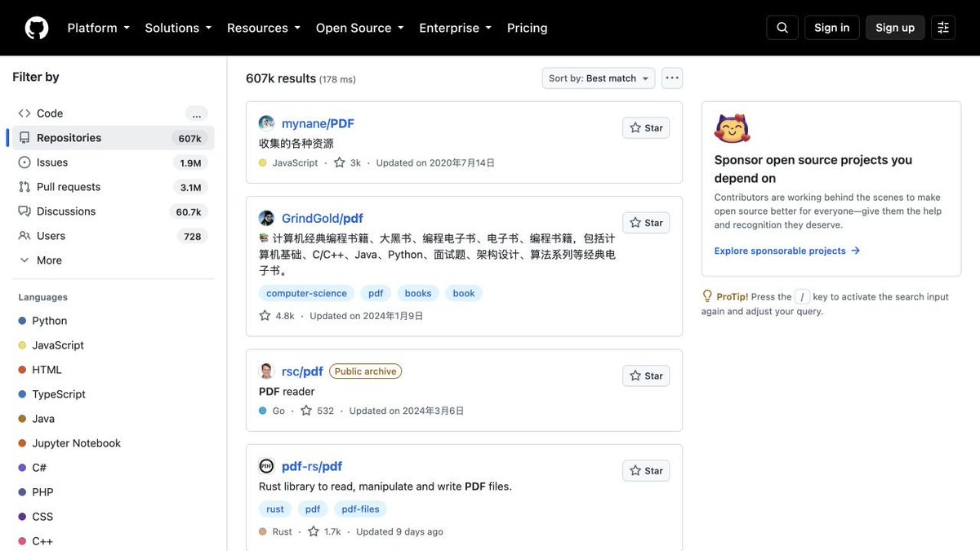
Task: Open GitHub home via Octocat logo
Action: pos(37,28)
